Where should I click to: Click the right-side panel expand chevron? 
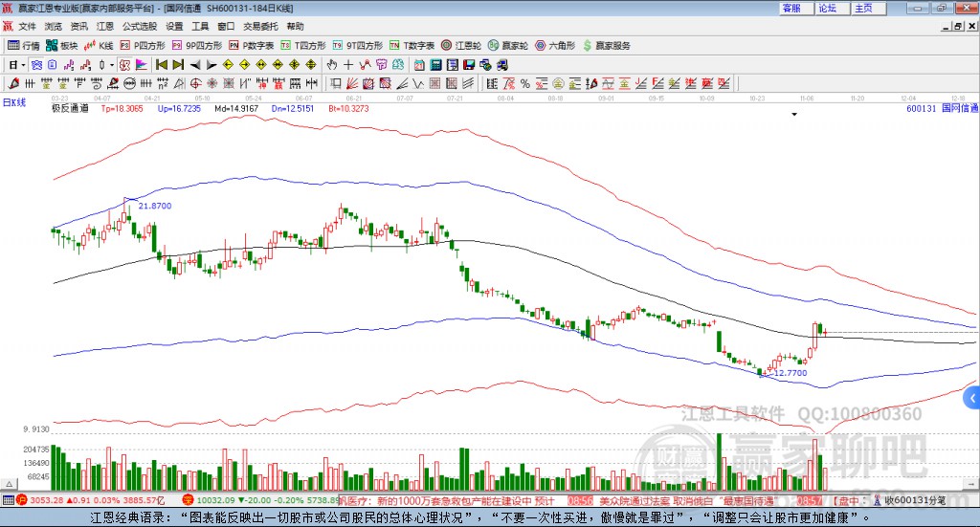[972, 399]
